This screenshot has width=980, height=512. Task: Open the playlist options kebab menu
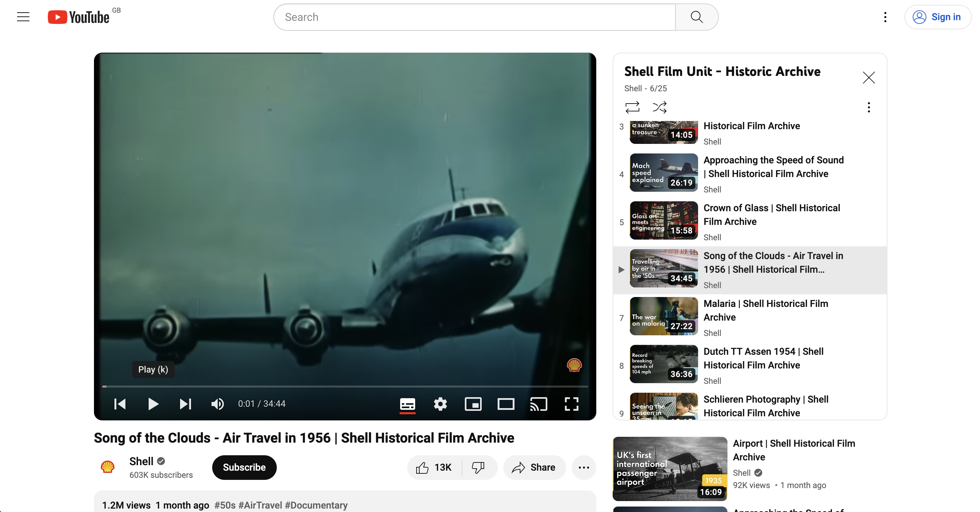tap(869, 107)
